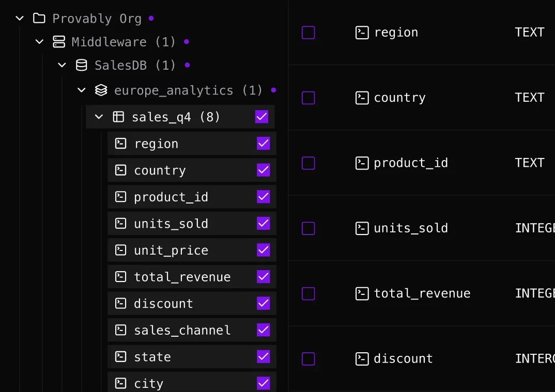
Task: Check the units_sold row in the right panel
Action: [x=308, y=228]
